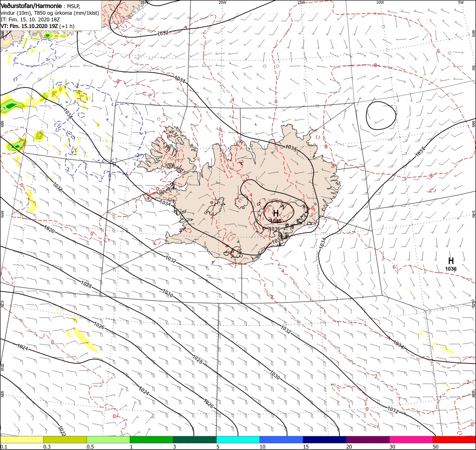Click the unlabeled closed circular isobar
Viewport: 476px width, 450px height.
point(381,115)
